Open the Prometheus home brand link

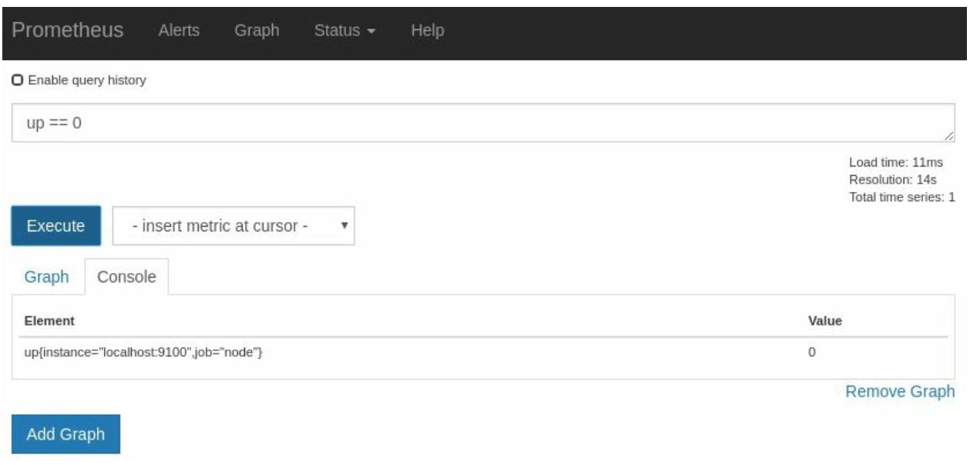coord(68,30)
